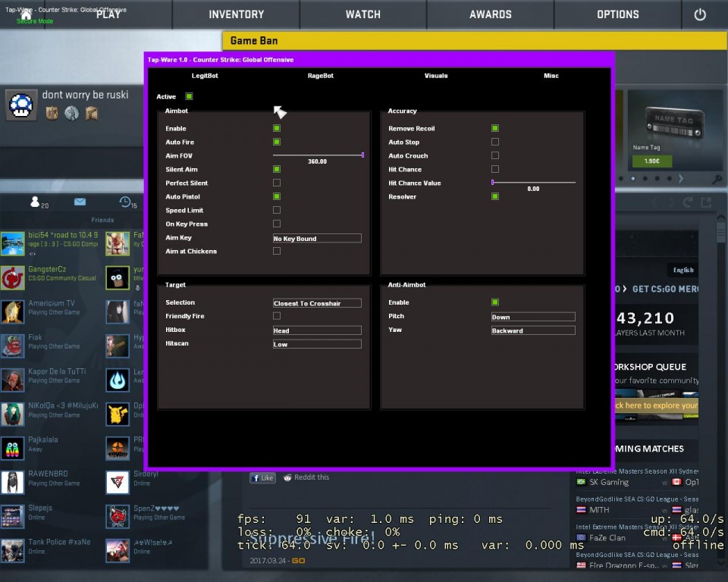Open the messages envelope icon

coord(80,202)
